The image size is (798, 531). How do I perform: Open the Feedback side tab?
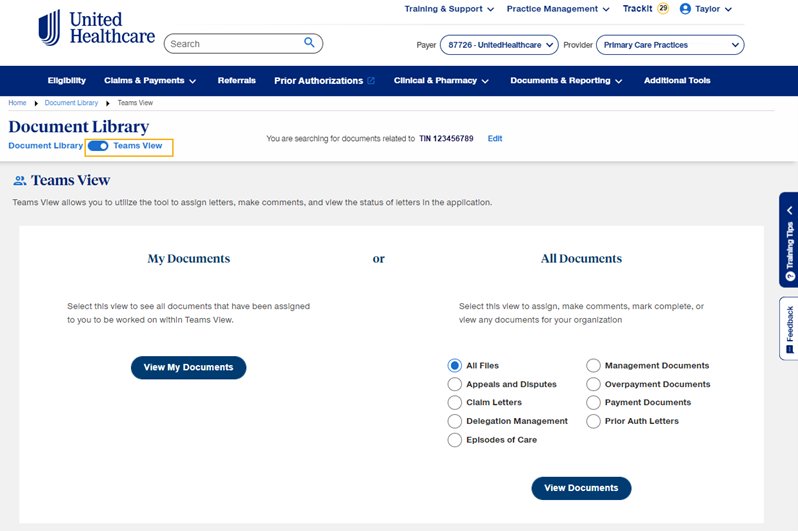(x=789, y=328)
